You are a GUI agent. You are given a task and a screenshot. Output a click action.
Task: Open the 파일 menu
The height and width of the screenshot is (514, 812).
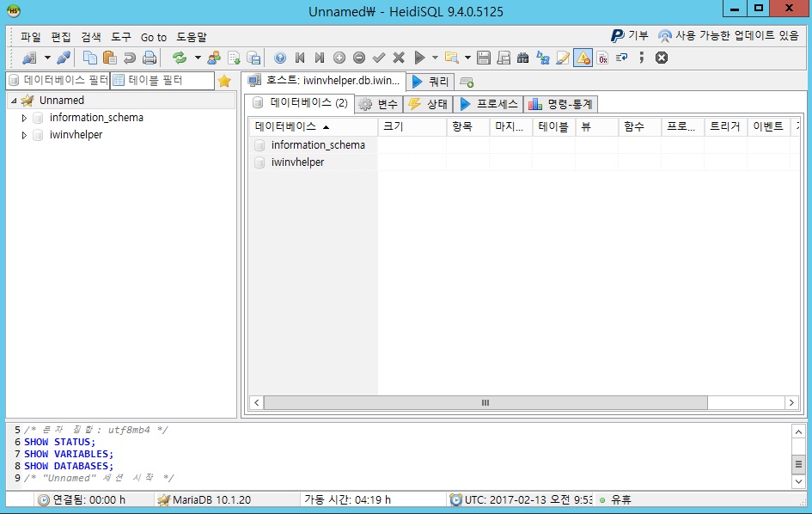(x=31, y=37)
